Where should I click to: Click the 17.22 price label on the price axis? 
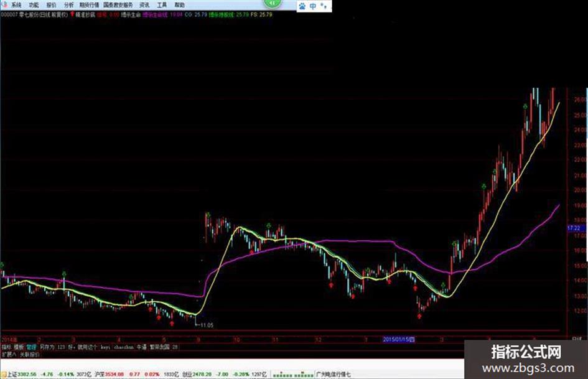[x=574, y=228]
